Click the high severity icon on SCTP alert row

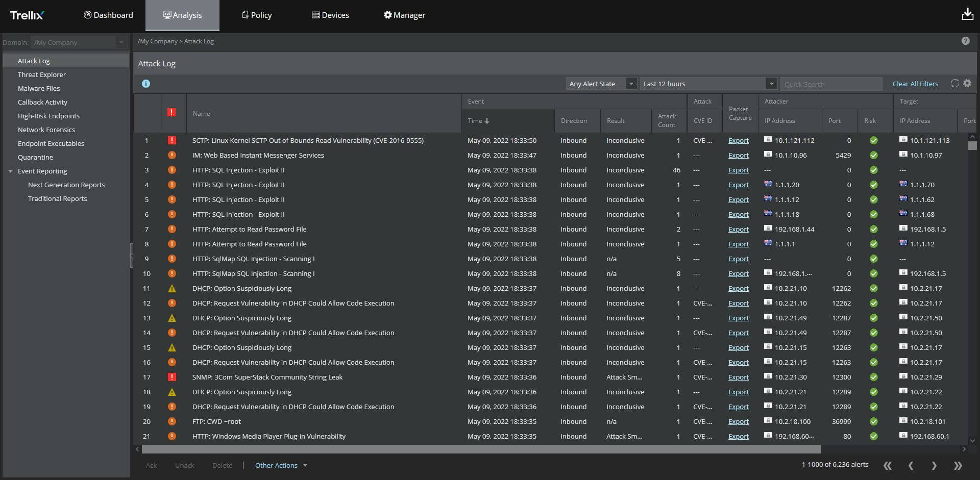point(172,140)
